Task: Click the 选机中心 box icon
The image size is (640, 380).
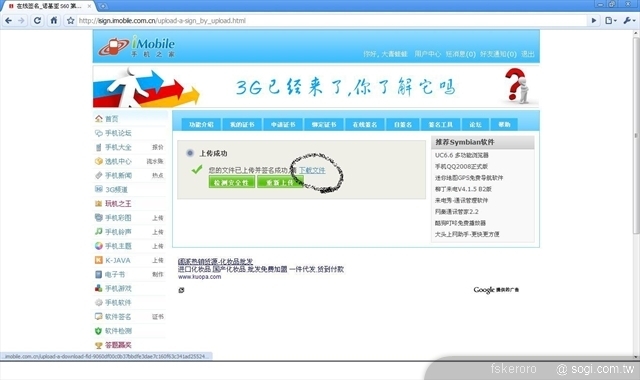Action: [99, 161]
